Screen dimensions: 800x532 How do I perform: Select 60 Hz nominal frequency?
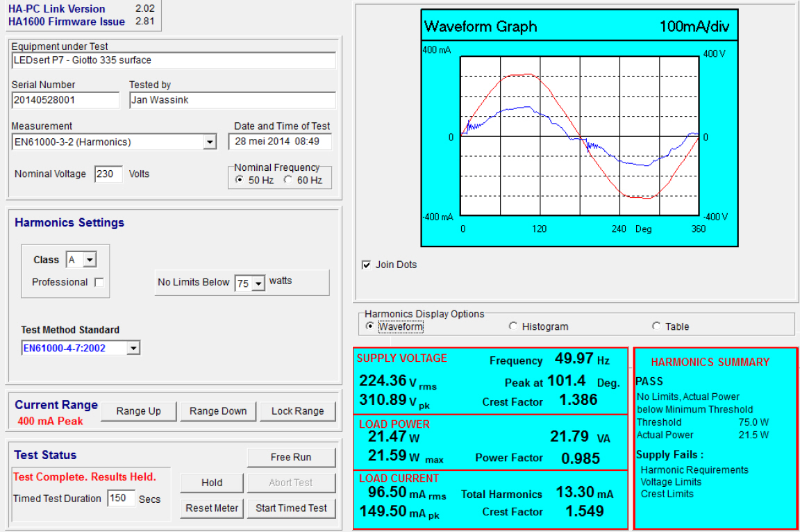point(288,181)
